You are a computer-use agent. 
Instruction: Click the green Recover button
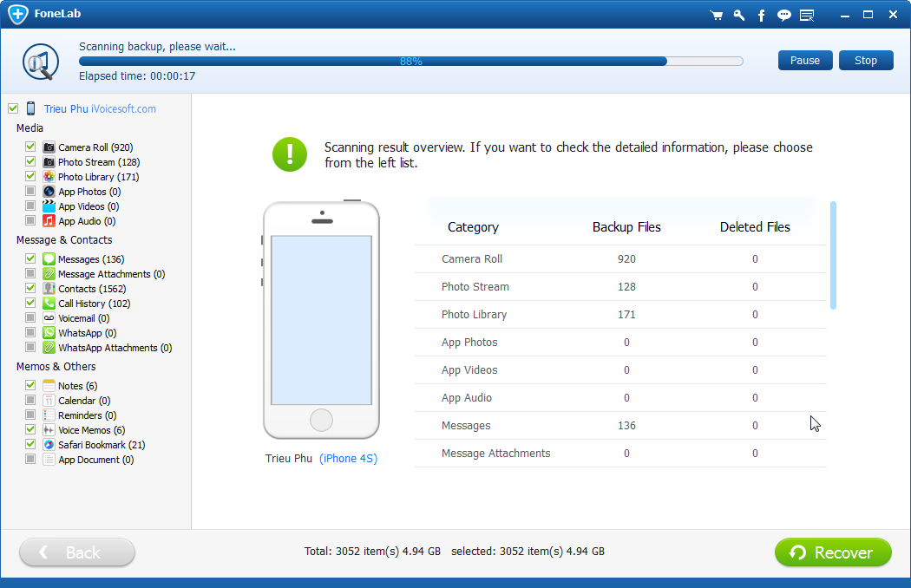tap(833, 552)
